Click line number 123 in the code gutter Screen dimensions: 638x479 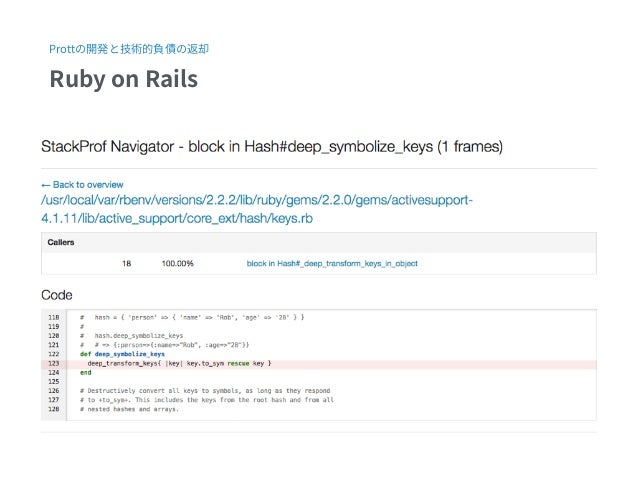click(x=54, y=363)
